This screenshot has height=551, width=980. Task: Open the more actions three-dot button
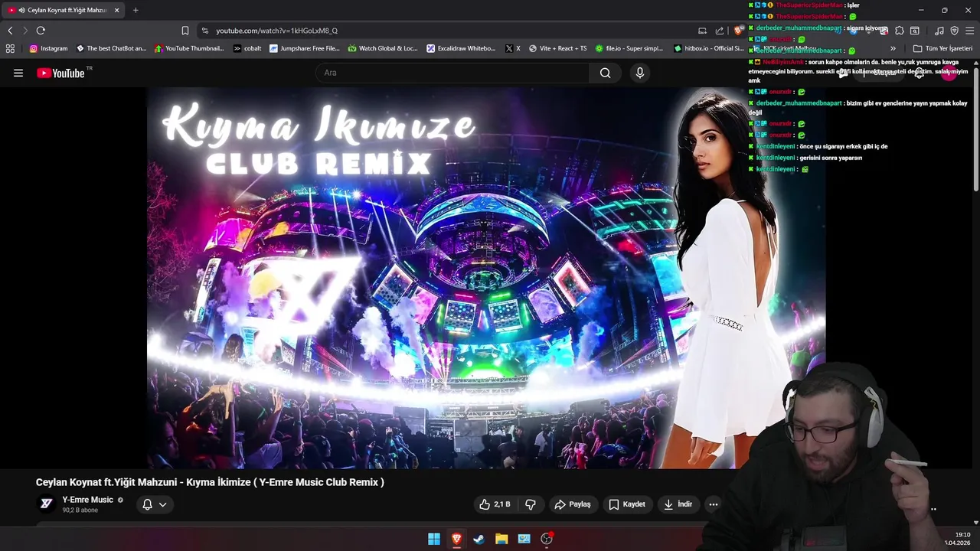(714, 504)
